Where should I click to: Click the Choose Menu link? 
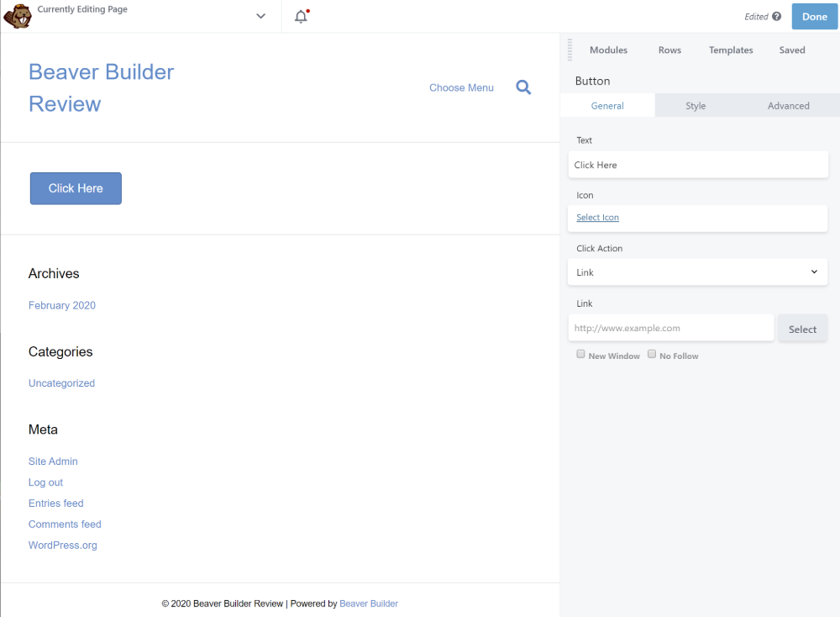461,87
